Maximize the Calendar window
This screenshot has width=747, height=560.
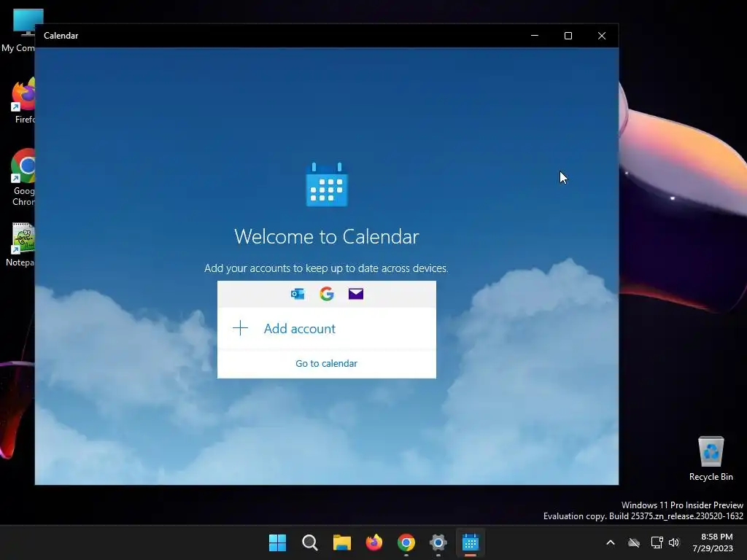(568, 36)
